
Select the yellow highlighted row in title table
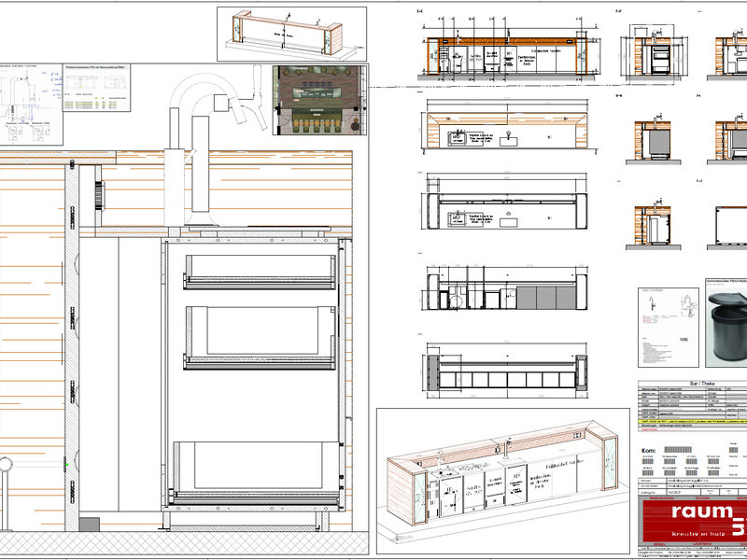tap(693, 421)
